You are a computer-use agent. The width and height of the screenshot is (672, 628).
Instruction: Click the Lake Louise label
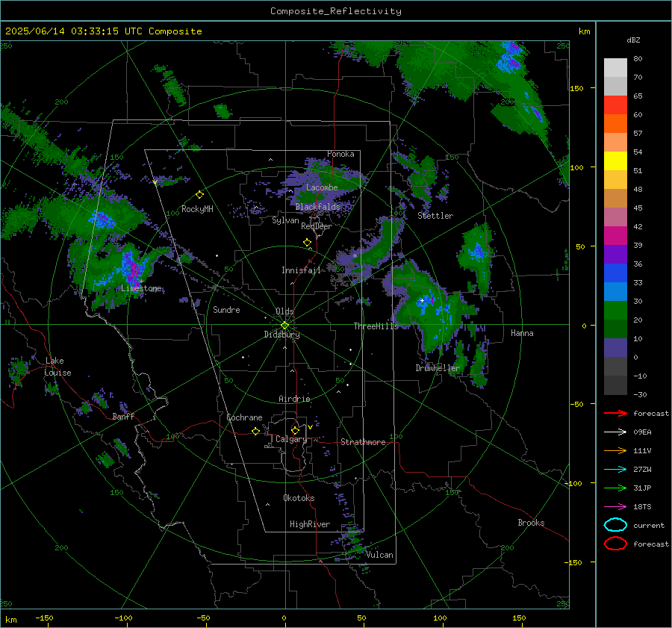point(57,367)
